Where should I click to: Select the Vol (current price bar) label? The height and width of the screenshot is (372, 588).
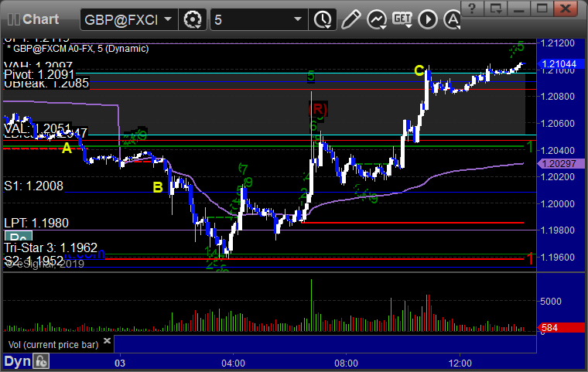53,345
